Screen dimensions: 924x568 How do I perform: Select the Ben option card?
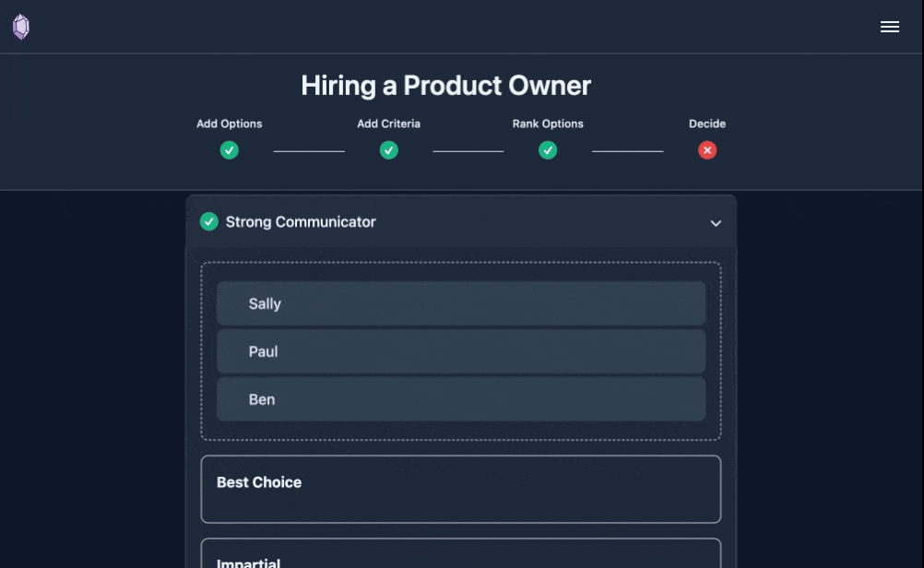tap(461, 399)
